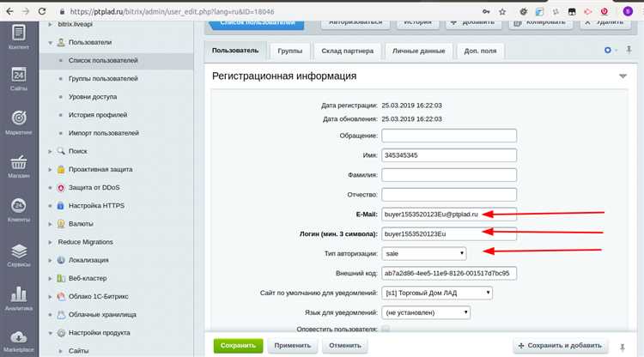Switch to the Доп. поля tab
The width and height of the screenshot is (644, 357).
pos(480,51)
